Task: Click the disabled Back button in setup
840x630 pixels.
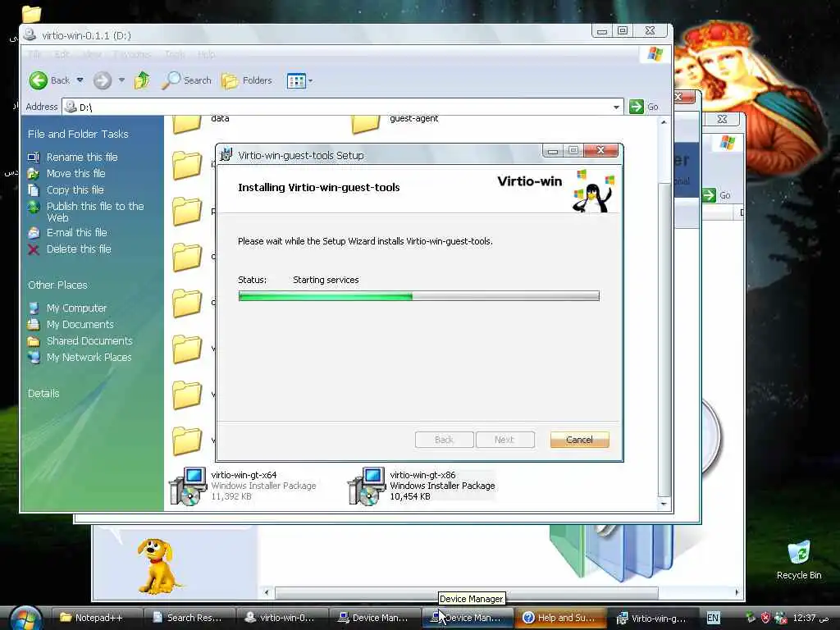Action: coord(444,440)
